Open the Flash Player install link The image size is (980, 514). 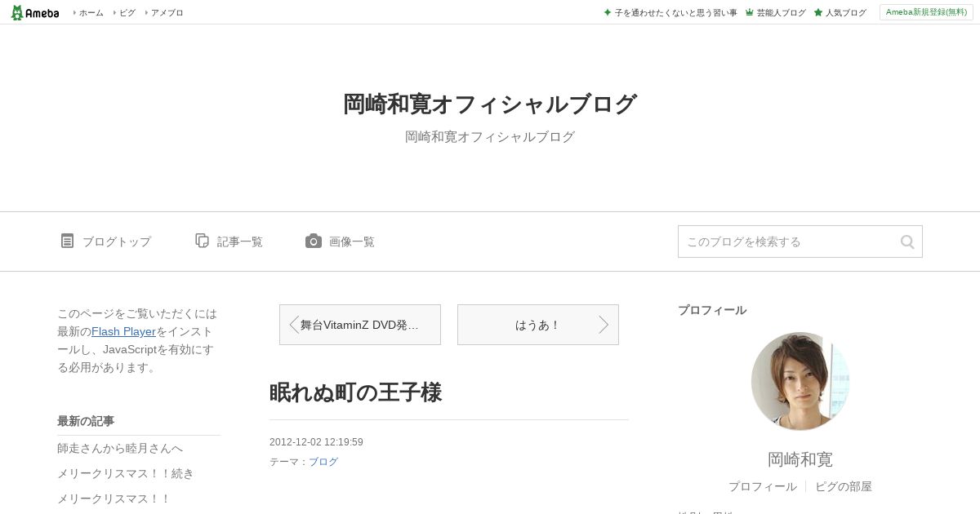[123, 331]
